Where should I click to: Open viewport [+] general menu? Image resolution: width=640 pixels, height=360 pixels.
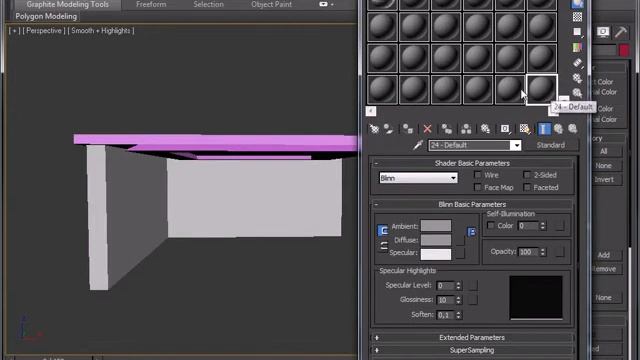pyautogui.click(x=14, y=31)
